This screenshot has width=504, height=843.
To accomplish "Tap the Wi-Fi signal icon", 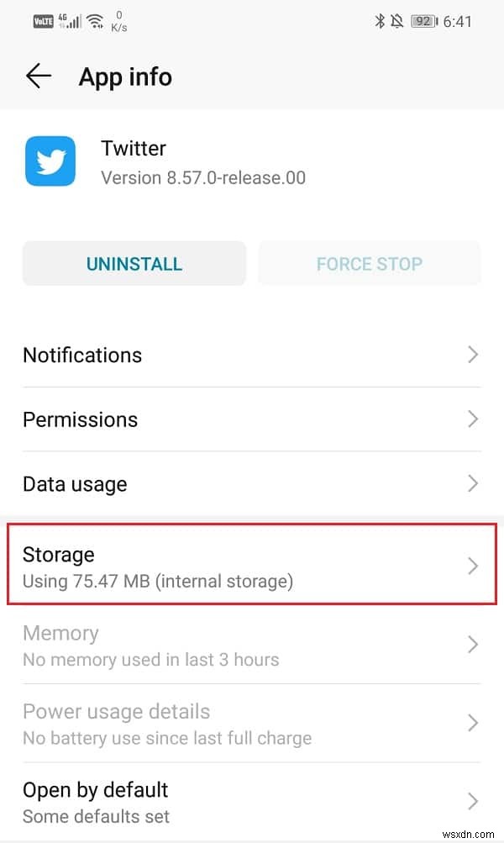I will (95, 22).
